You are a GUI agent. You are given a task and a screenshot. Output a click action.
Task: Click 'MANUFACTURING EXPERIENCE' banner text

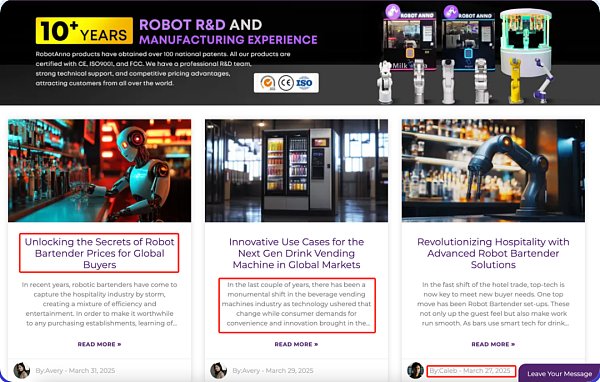(228, 40)
